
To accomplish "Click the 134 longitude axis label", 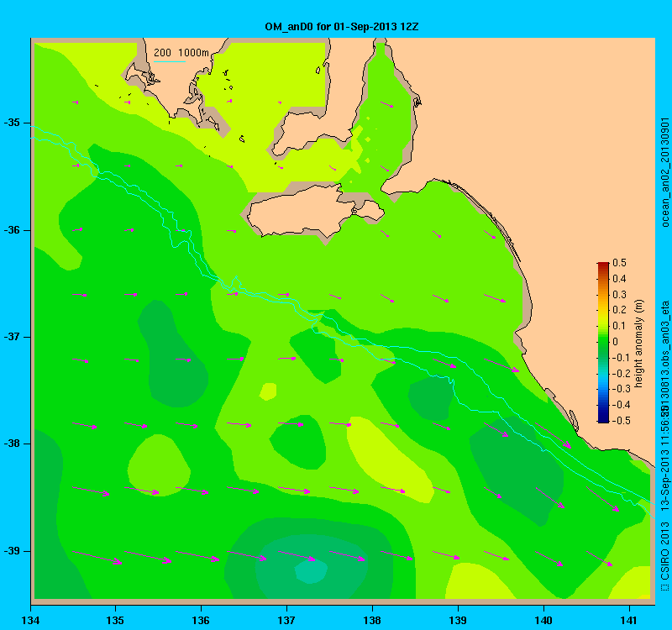I will coord(30,620).
